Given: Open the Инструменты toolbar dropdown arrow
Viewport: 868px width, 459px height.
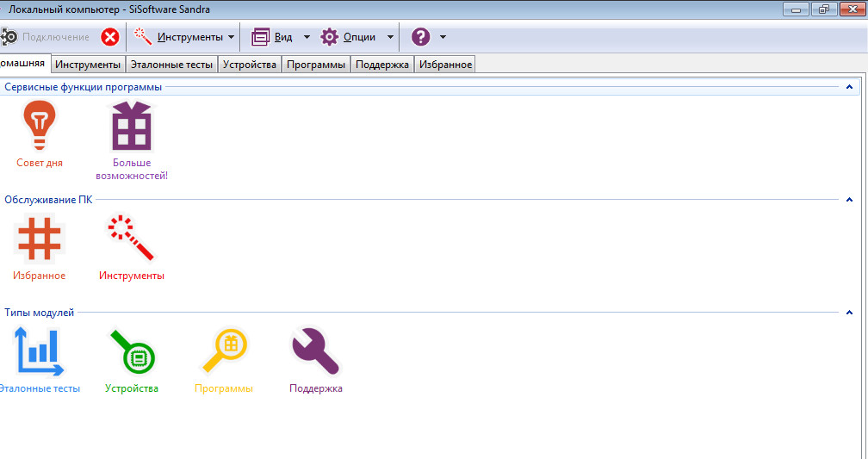Looking at the screenshot, I should pyautogui.click(x=232, y=37).
